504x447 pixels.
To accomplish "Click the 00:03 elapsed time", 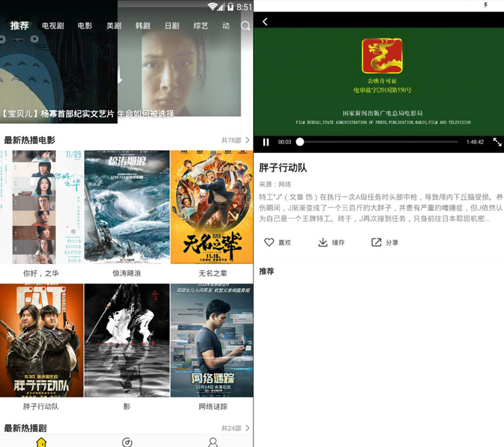I will coord(284,142).
